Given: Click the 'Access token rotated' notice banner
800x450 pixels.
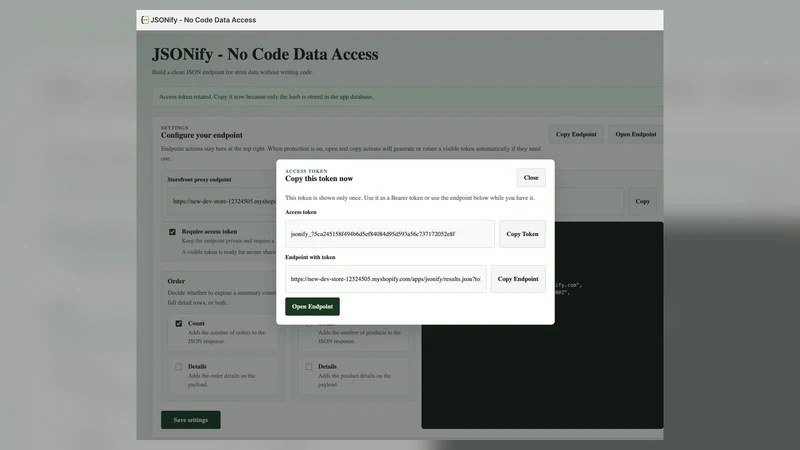Looking at the screenshot, I should click(x=408, y=96).
